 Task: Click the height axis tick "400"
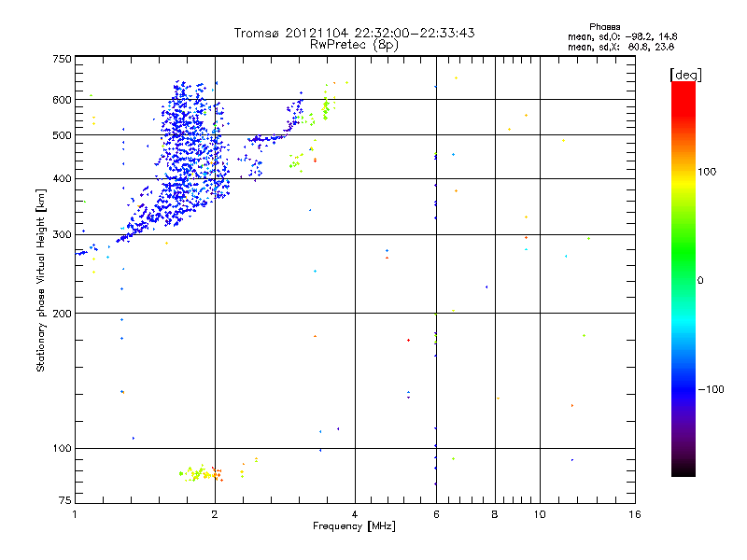pyautogui.click(x=62, y=179)
